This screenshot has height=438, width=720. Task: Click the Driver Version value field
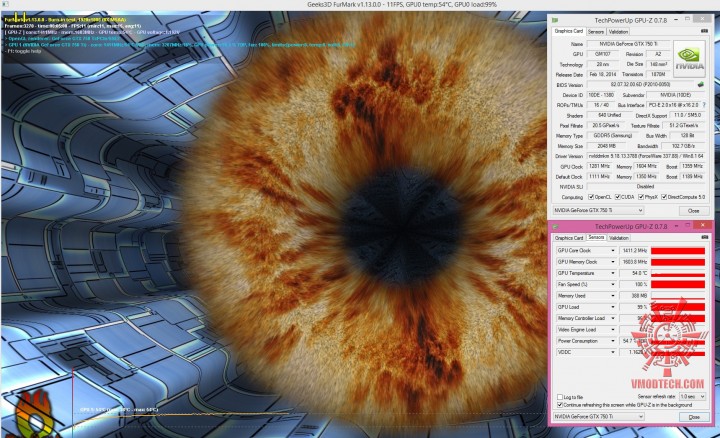pos(646,156)
